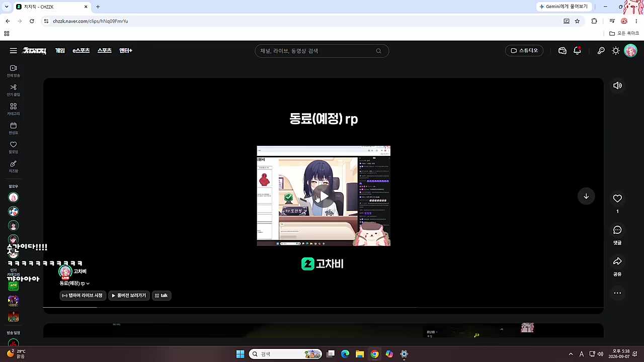This screenshot has height=362, width=644.
Task: Seek on the clip progress bar
Action: [x=323, y=307]
